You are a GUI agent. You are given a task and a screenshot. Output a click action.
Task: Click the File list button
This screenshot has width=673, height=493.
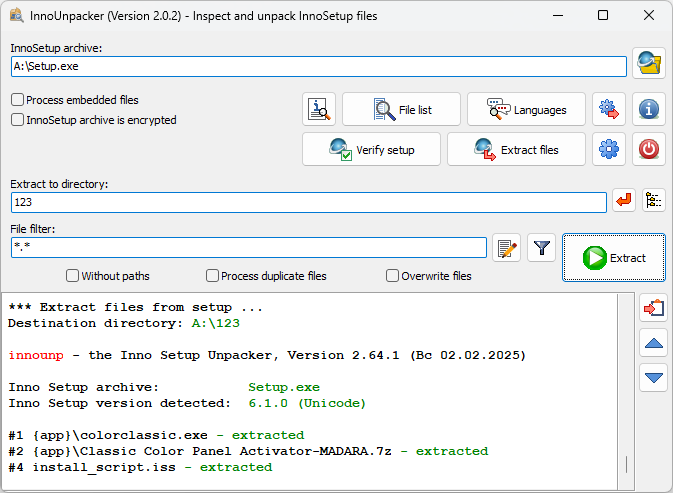coord(401,109)
